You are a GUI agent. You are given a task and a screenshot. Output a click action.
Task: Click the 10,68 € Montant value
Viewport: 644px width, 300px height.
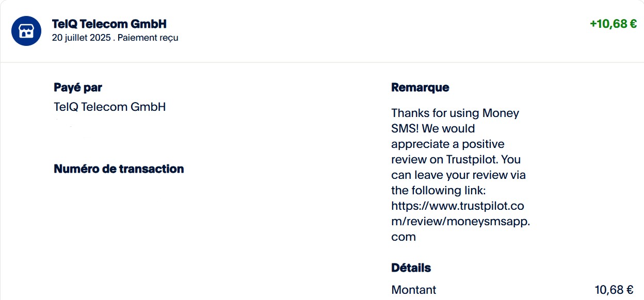pyautogui.click(x=614, y=290)
